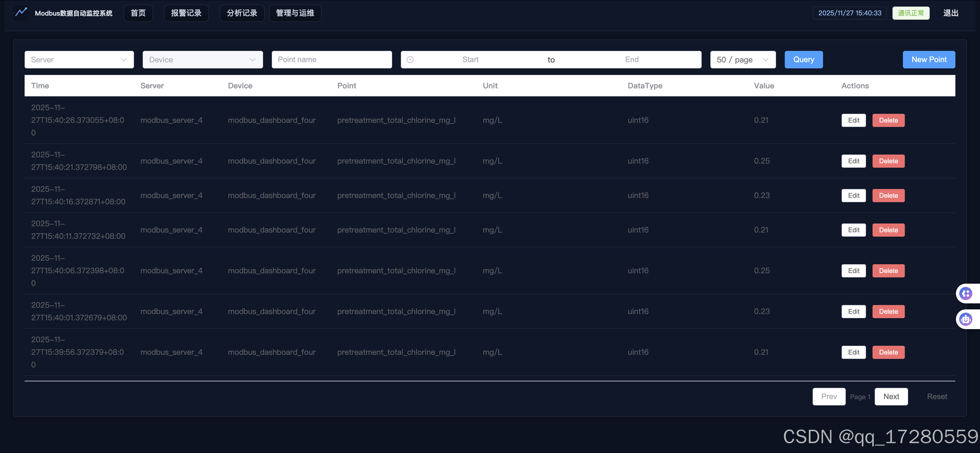Screen dimensions: 980x453
Task: Open the robot helper floating icon
Action: click(x=966, y=319)
